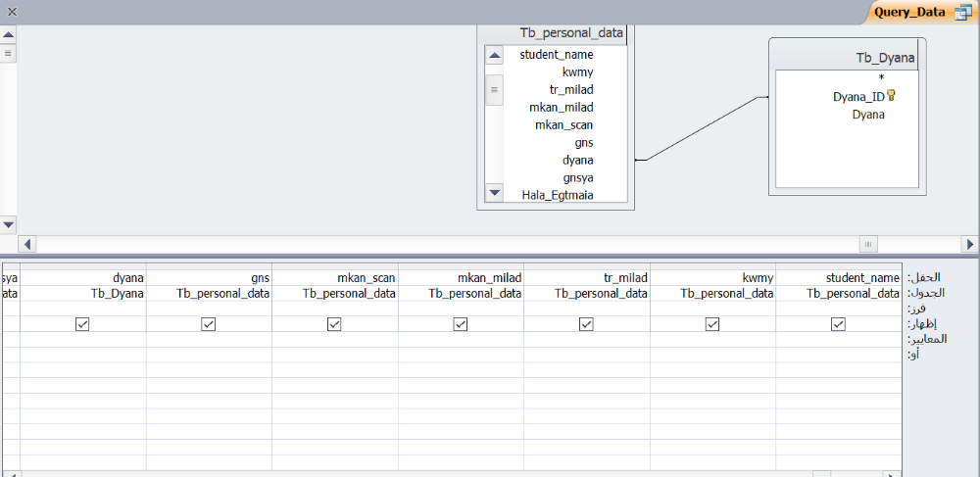Click the design pane horizontal scroll left arrow
980x477 pixels.
(26, 244)
